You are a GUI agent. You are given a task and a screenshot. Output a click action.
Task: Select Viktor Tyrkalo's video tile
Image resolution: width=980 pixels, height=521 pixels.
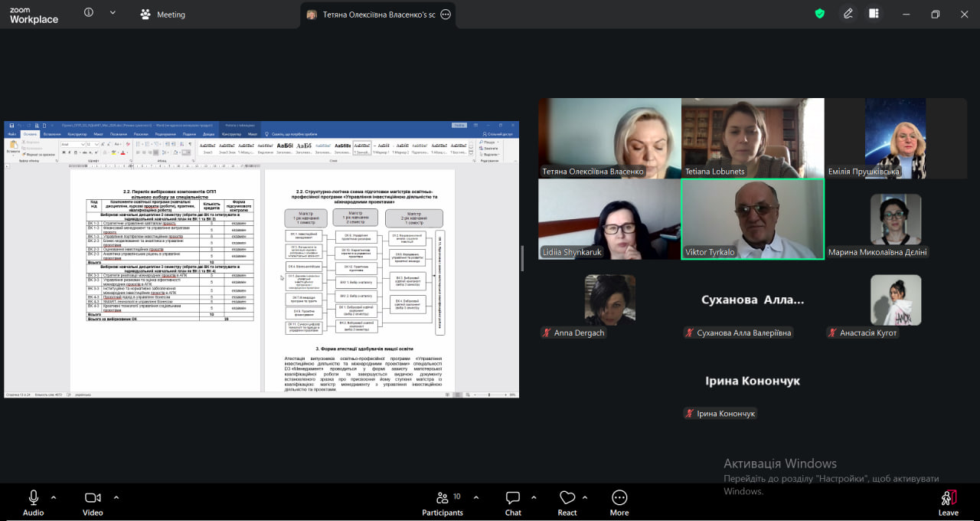click(753, 219)
